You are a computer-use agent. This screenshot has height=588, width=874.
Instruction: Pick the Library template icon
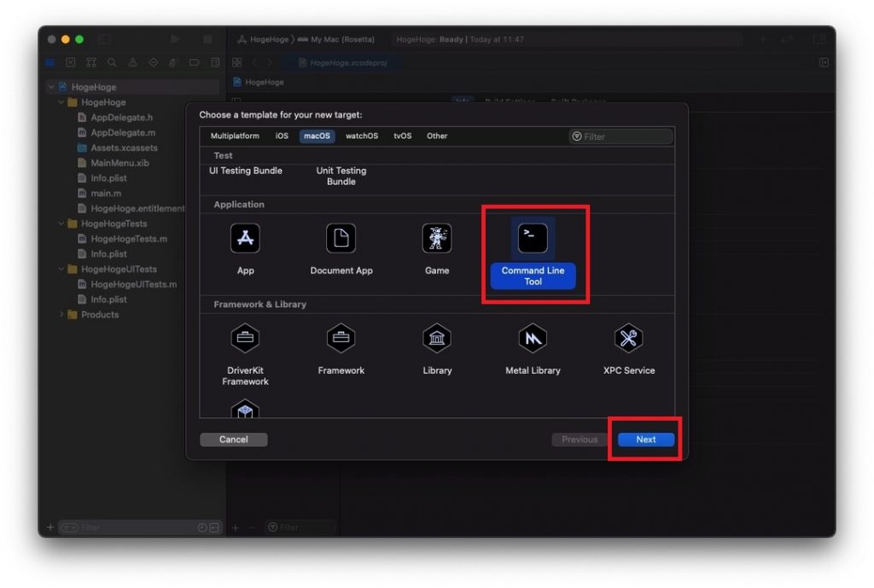point(437,338)
